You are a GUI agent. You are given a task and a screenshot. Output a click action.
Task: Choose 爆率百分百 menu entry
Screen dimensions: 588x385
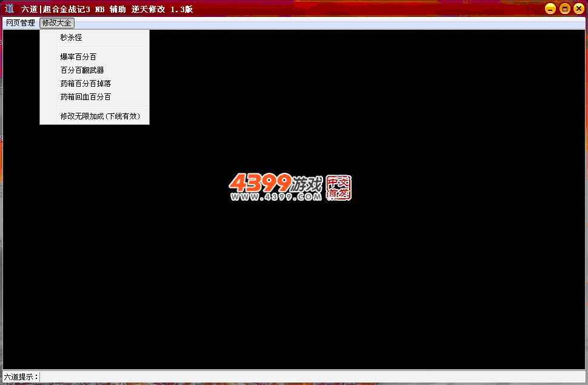pos(95,56)
